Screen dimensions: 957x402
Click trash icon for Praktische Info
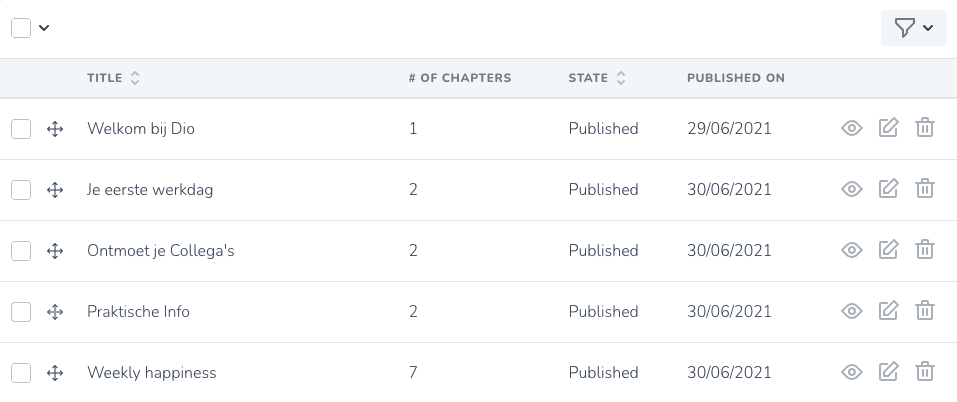925,311
